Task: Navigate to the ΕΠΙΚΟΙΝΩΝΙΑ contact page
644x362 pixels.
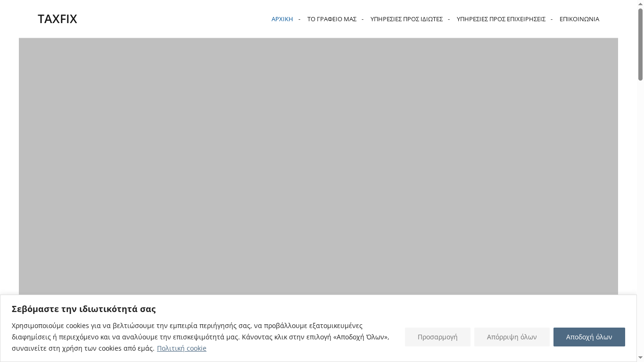Action: coord(579,19)
